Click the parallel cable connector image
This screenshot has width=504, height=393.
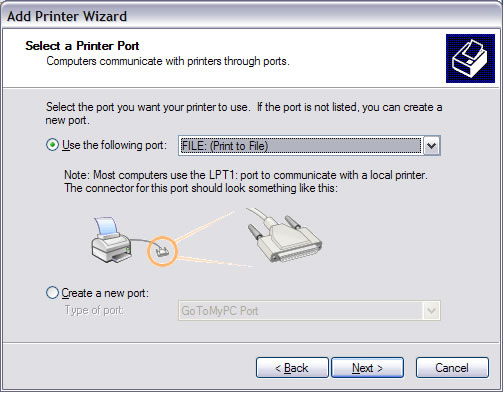(284, 235)
